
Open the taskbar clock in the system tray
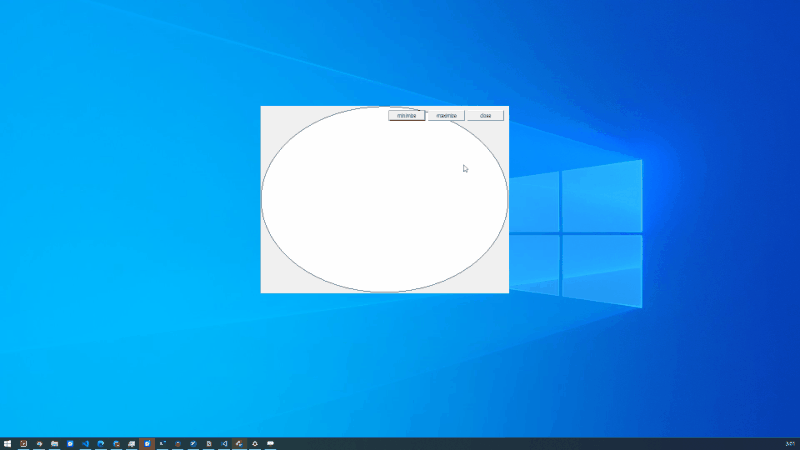click(x=789, y=443)
